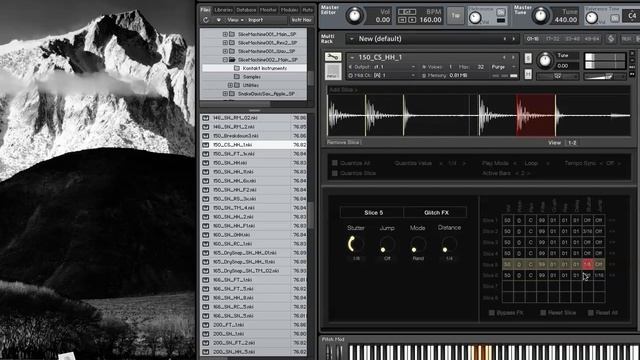The height and width of the screenshot is (360, 640).
Task: Click the Ext sync button
Action: tap(407, 11)
